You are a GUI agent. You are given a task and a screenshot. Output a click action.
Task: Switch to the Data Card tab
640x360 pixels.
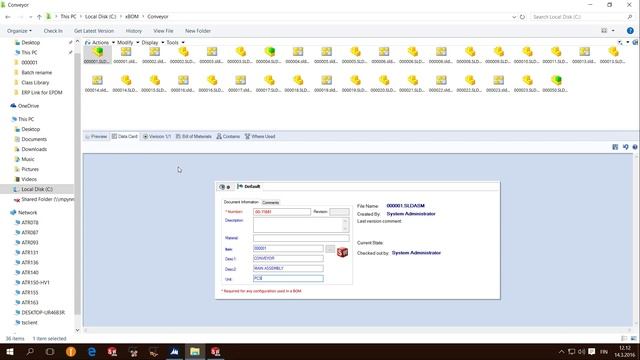125,136
